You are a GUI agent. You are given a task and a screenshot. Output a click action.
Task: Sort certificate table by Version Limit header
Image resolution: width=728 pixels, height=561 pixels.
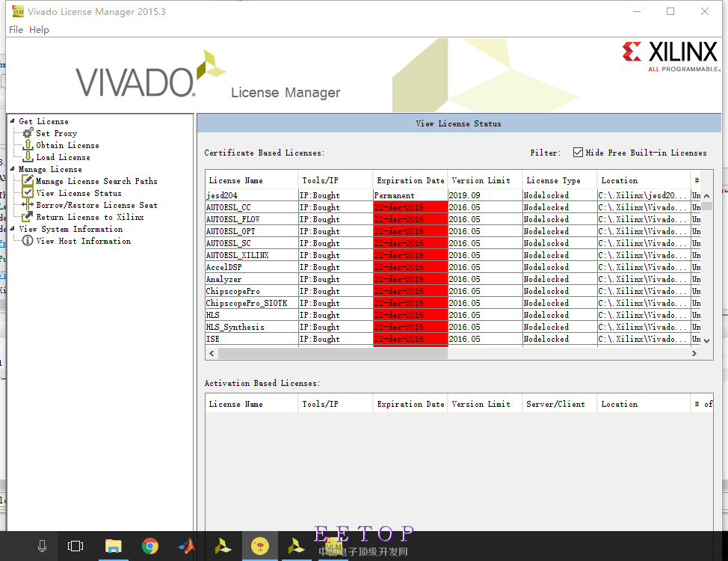click(485, 180)
